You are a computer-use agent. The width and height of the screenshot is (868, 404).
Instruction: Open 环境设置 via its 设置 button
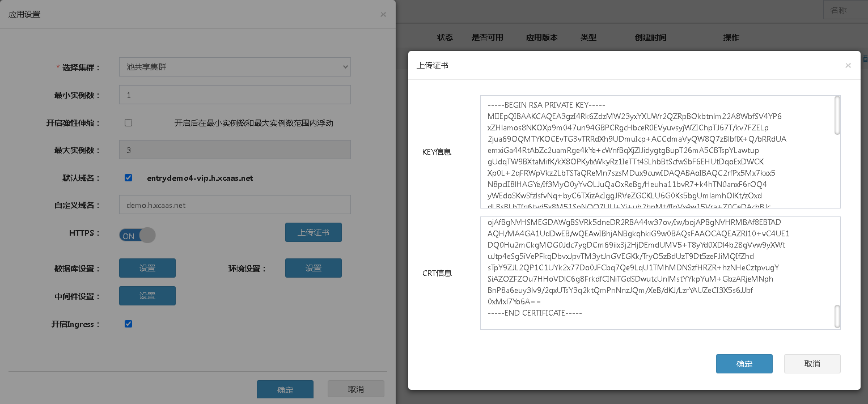tap(314, 268)
